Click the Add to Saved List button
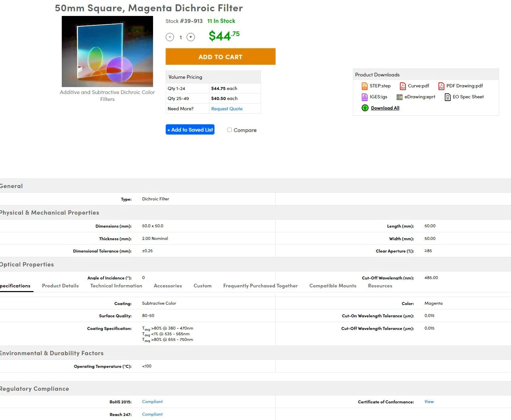Viewport: 511px width, 420px height. 190,130
